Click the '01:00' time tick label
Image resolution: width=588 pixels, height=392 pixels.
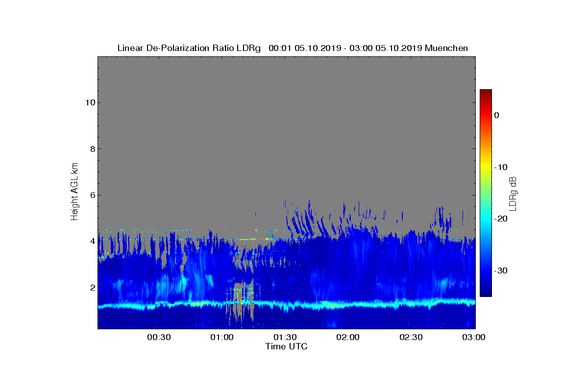tap(221, 338)
